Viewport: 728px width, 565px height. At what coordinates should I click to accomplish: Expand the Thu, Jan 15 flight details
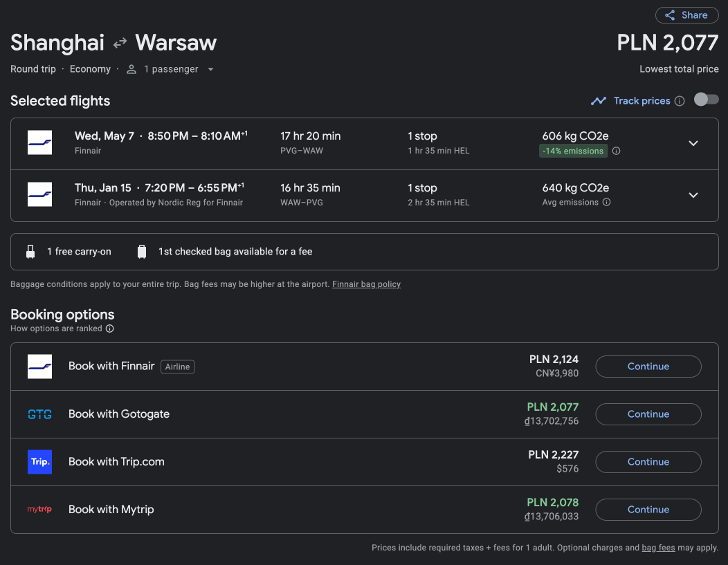(693, 195)
